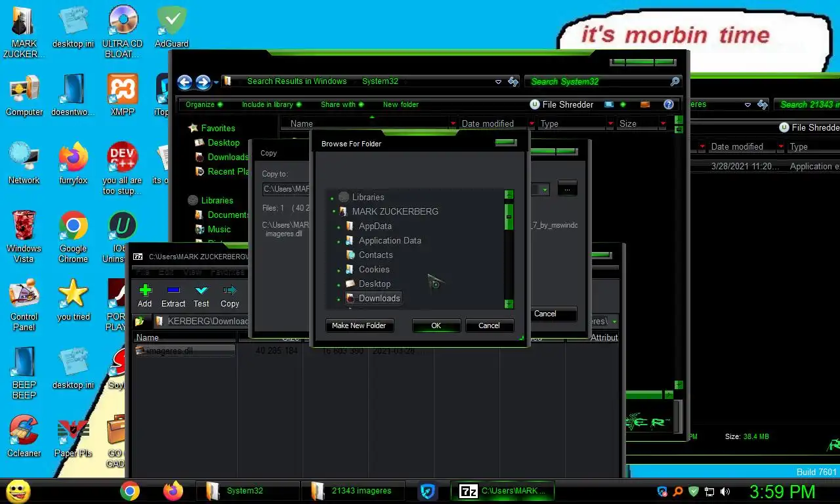Screen dimensions: 840x504
Task: Open the XMPP desktop shortcut
Action: (123, 96)
